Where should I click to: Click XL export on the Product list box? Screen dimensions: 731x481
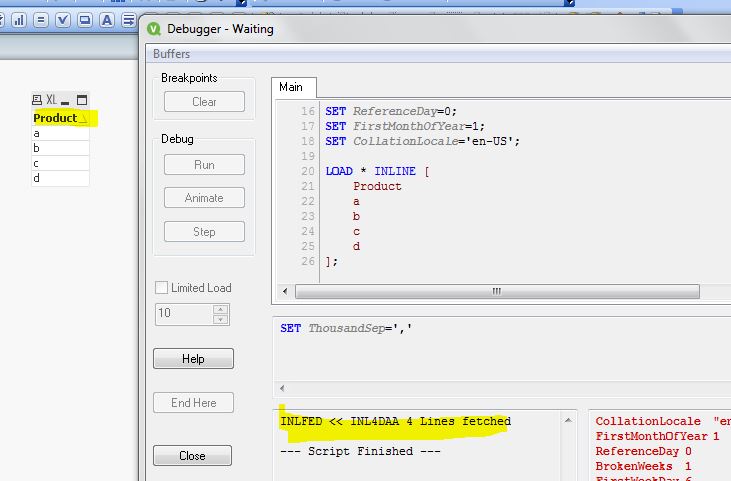[51, 100]
